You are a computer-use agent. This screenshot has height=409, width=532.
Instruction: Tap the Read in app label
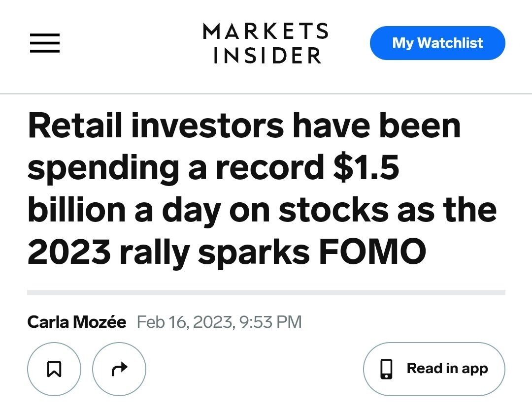(x=447, y=369)
